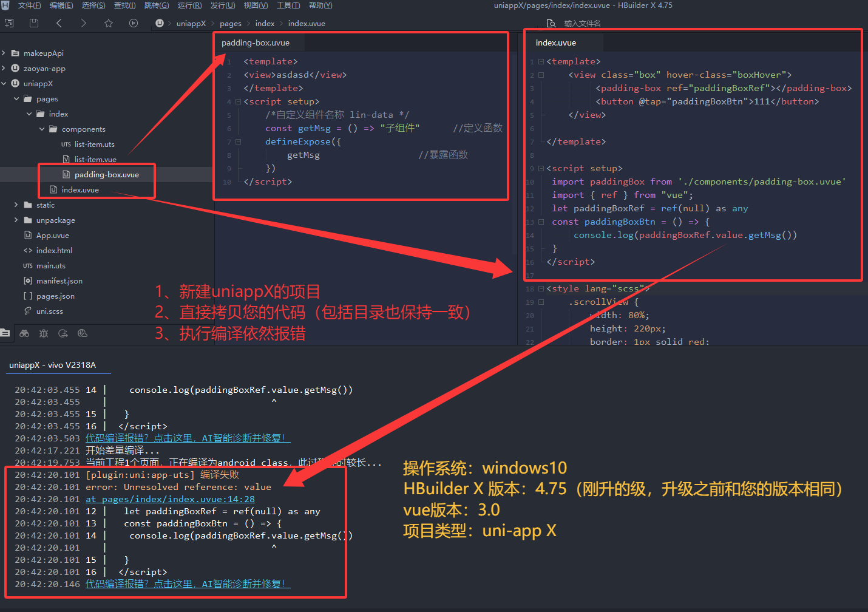Select App.uvue file in tree

53,236
